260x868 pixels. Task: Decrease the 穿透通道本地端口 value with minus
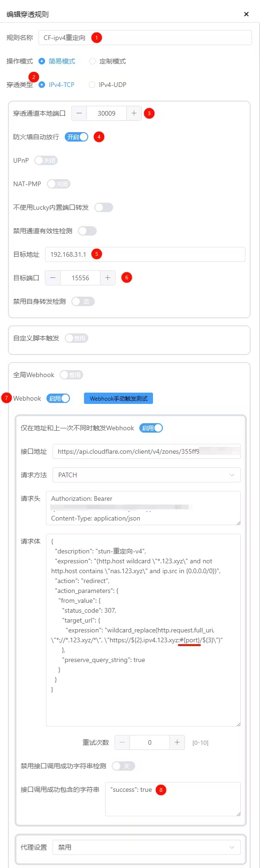pos(79,113)
